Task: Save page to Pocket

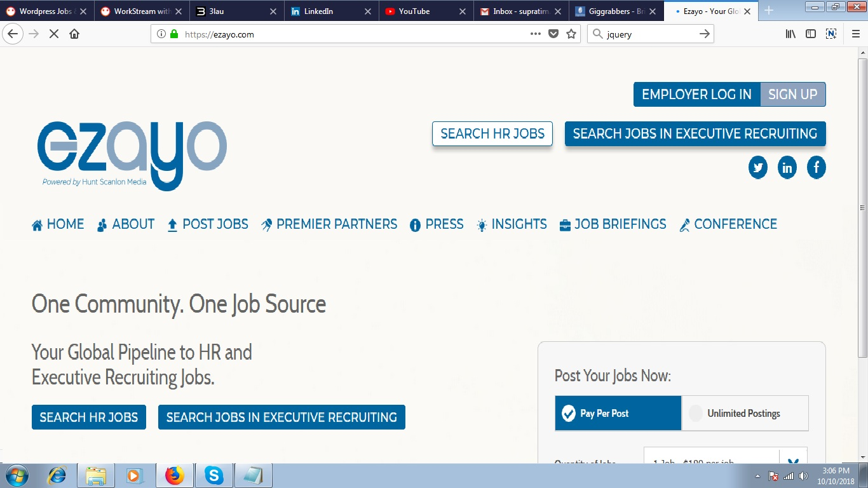Action: tap(553, 34)
